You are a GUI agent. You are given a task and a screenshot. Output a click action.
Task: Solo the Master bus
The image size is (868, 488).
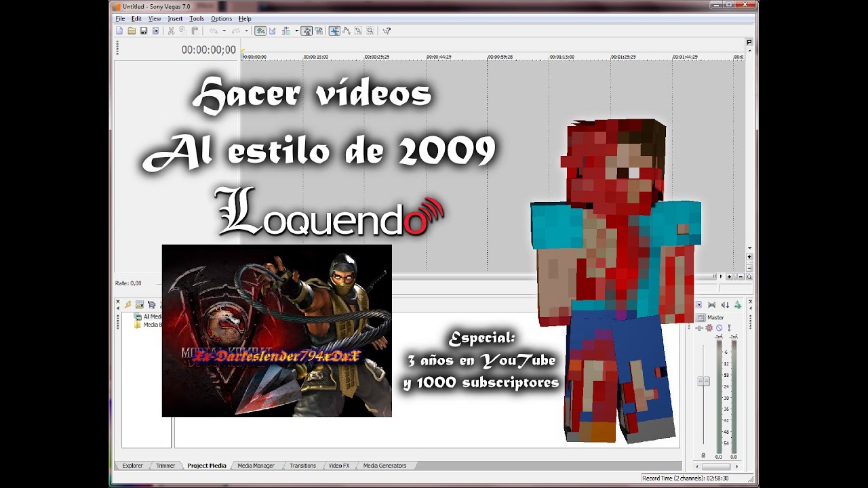click(729, 327)
